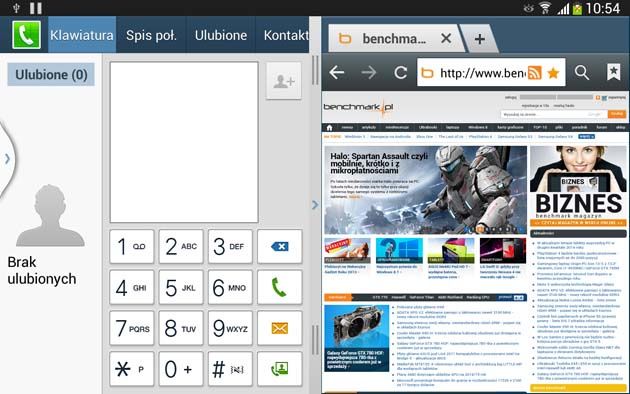Tap the 9 WXYZ key

[x=230, y=328]
